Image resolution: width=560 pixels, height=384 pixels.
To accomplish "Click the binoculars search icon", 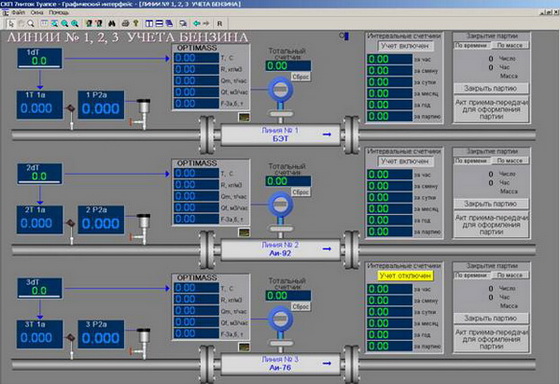I will click(112, 24).
